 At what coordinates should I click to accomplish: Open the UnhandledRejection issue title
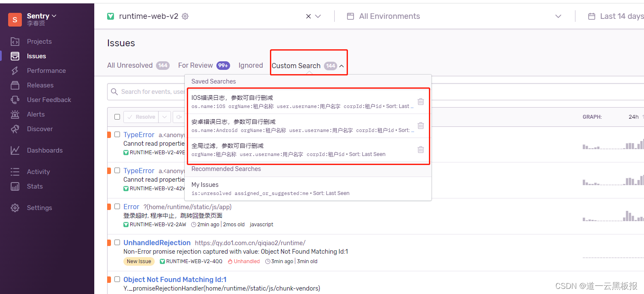click(x=157, y=243)
